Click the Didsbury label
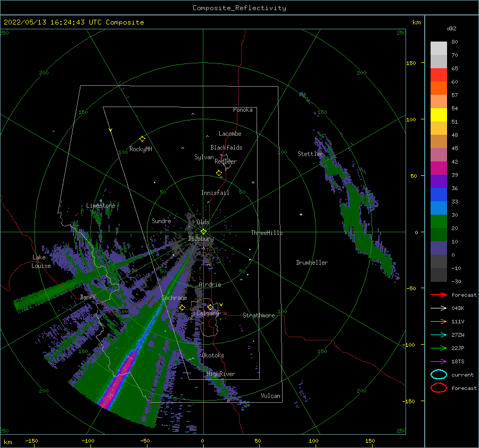 (x=201, y=239)
